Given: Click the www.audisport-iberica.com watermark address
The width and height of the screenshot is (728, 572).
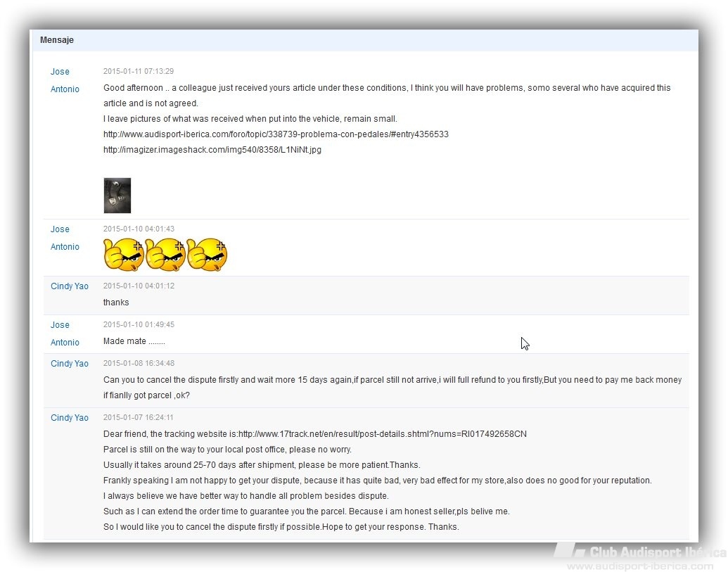Looking at the screenshot, I should pos(640,566).
